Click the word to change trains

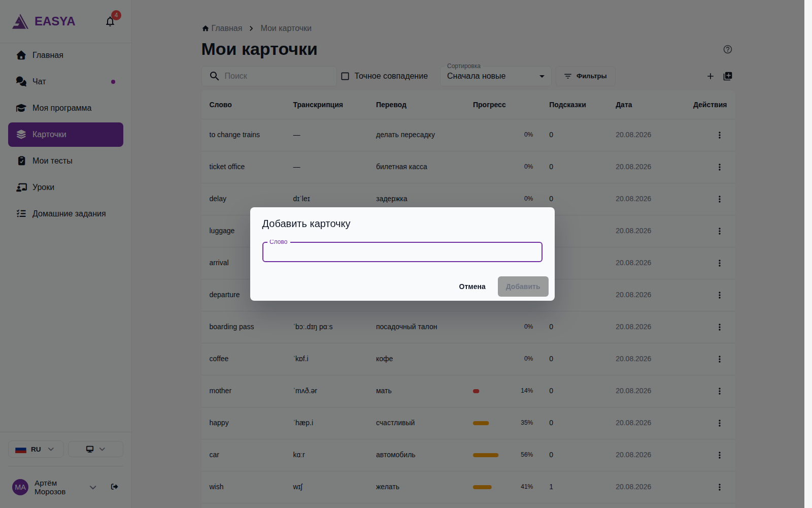click(x=234, y=135)
